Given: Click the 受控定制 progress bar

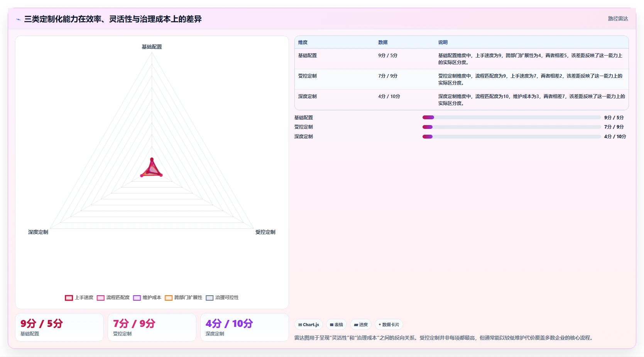Looking at the screenshot, I should pyautogui.click(x=512, y=127).
